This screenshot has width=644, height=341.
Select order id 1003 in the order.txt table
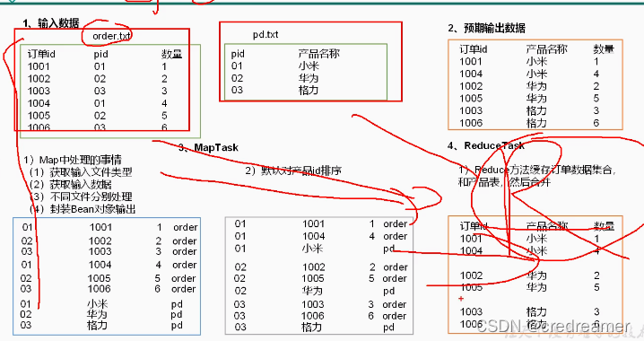point(39,91)
